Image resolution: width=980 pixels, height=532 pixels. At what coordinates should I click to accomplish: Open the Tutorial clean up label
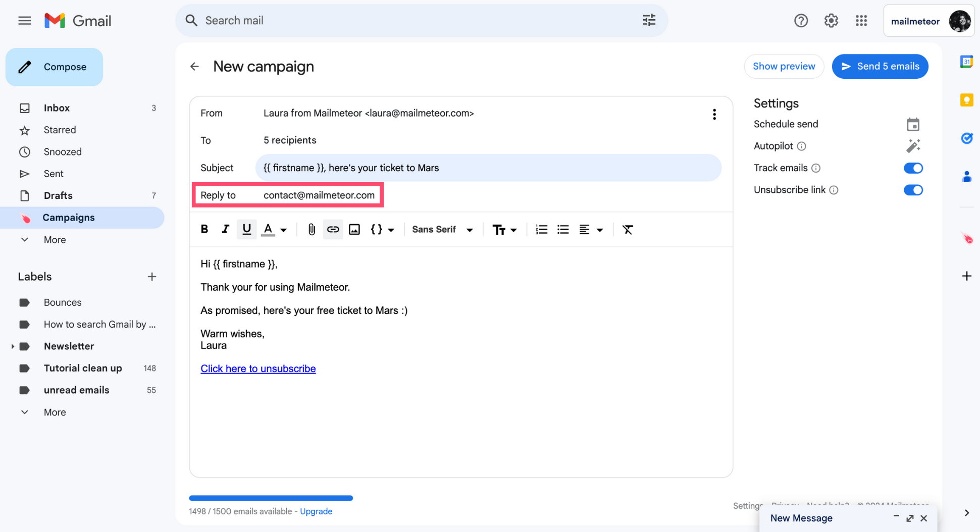point(82,368)
